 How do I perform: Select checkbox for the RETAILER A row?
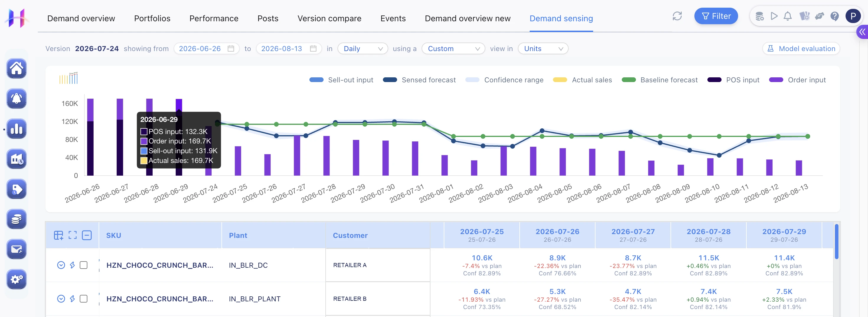click(84, 265)
